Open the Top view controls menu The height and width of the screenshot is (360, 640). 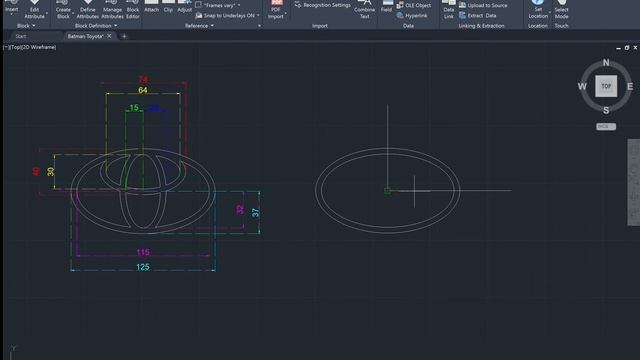[x=15, y=47]
